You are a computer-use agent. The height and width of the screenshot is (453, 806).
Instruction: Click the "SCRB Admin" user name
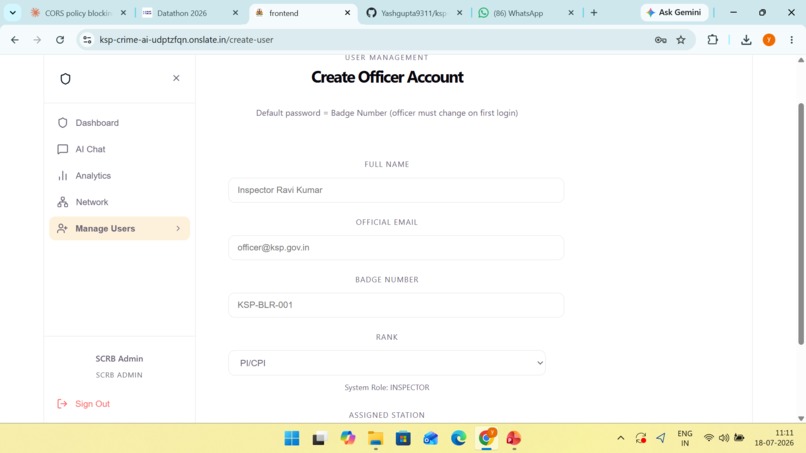coord(119,359)
